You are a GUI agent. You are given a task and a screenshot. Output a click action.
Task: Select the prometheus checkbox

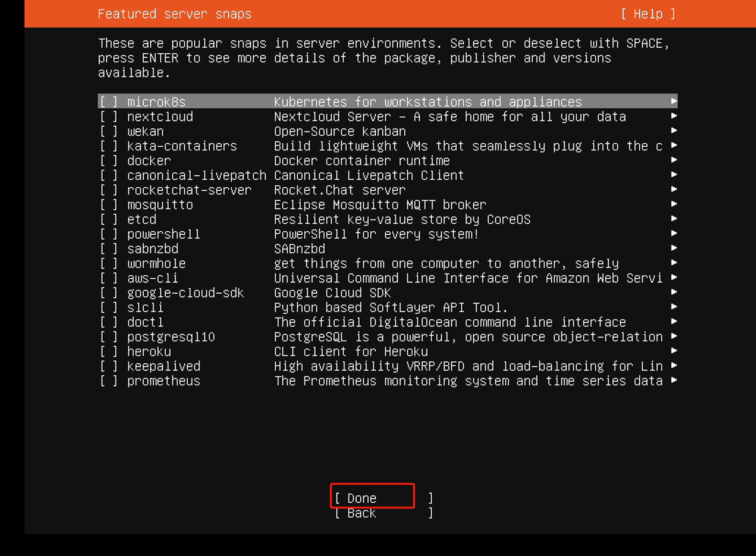(109, 381)
